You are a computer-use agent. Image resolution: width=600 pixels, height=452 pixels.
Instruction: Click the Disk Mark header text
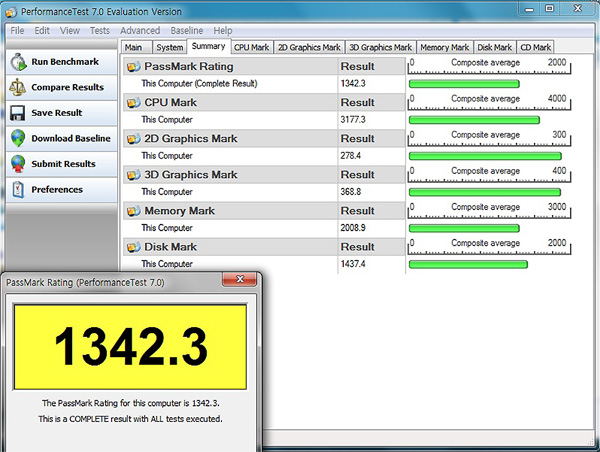click(170, 247)
